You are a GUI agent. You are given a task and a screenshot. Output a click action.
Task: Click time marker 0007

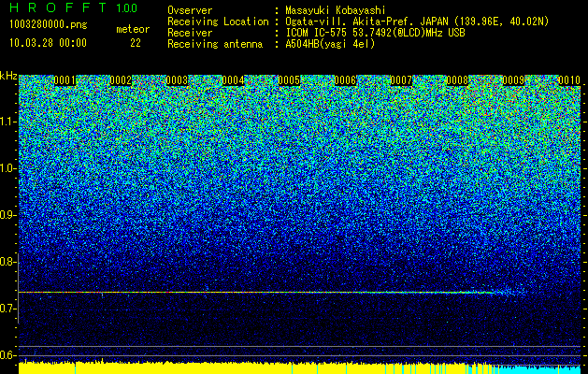401,80
